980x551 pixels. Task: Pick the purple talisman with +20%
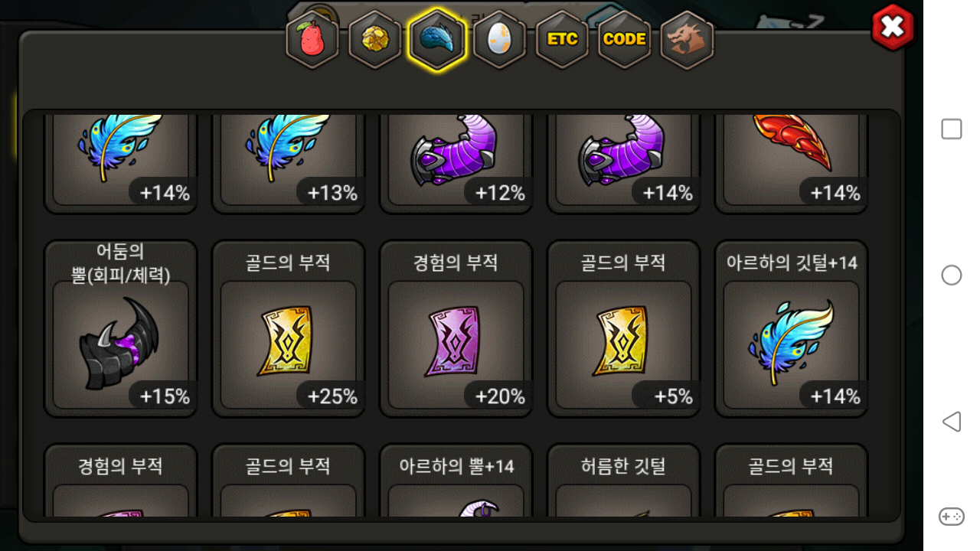[456, 329]
